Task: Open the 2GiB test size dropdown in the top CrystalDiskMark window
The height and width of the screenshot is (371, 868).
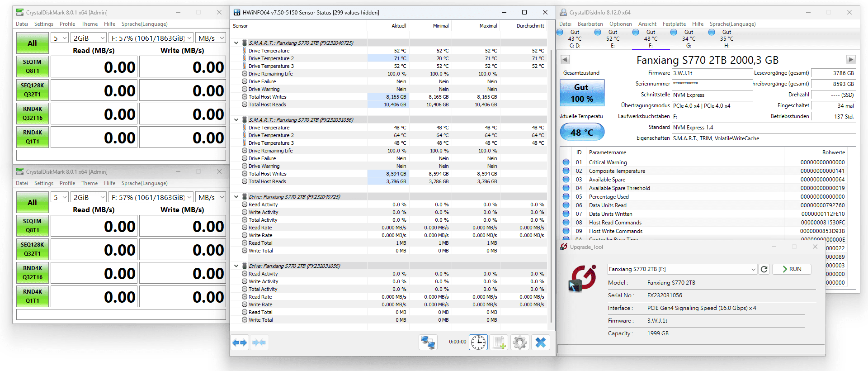Action: pyautogui.click(x=89, y=38)
